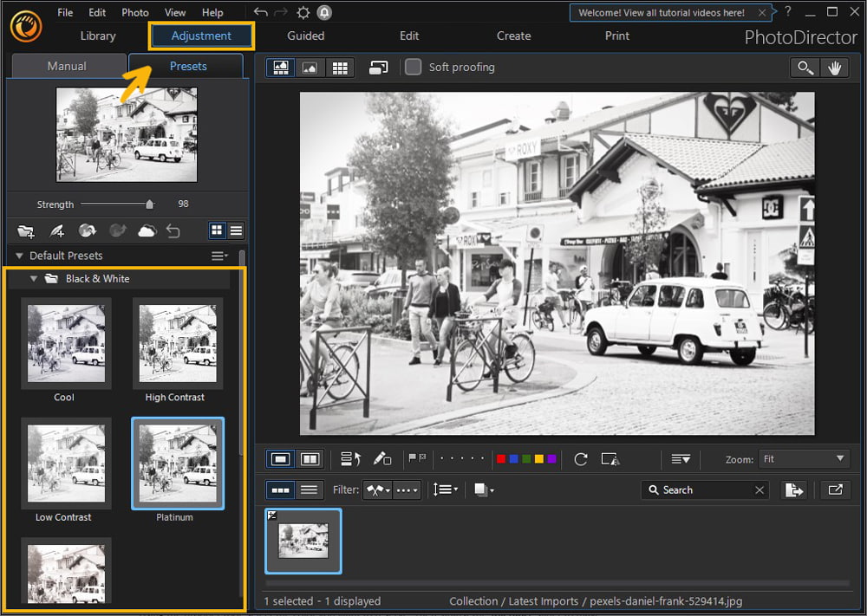This screenshot has width=867, height=616.
Task: Click the undo arrow in the presets panel
Action: tap(173, 230)
